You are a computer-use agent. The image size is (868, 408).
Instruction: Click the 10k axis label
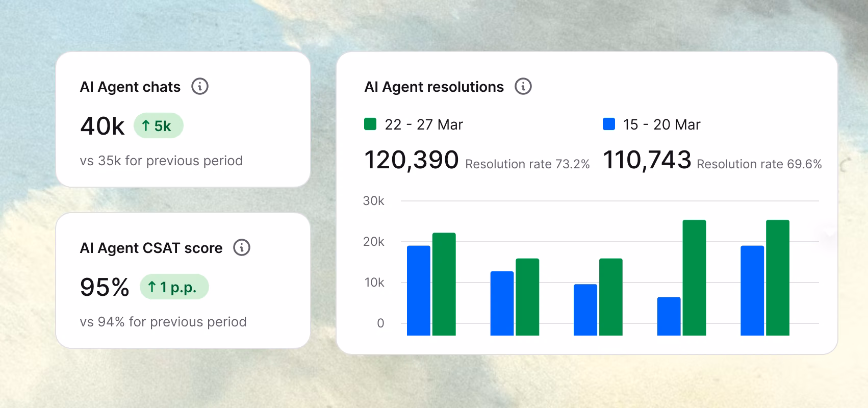point(374,283)
